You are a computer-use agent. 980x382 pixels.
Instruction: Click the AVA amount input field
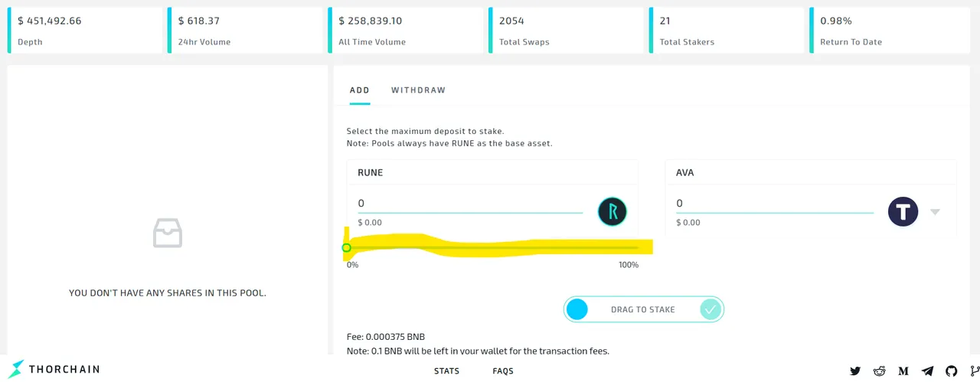point(775,204)
